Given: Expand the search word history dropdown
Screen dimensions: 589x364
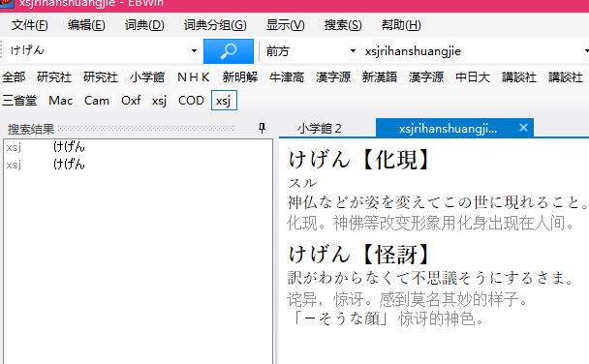Looking at the screenshot, I should 194,51.
